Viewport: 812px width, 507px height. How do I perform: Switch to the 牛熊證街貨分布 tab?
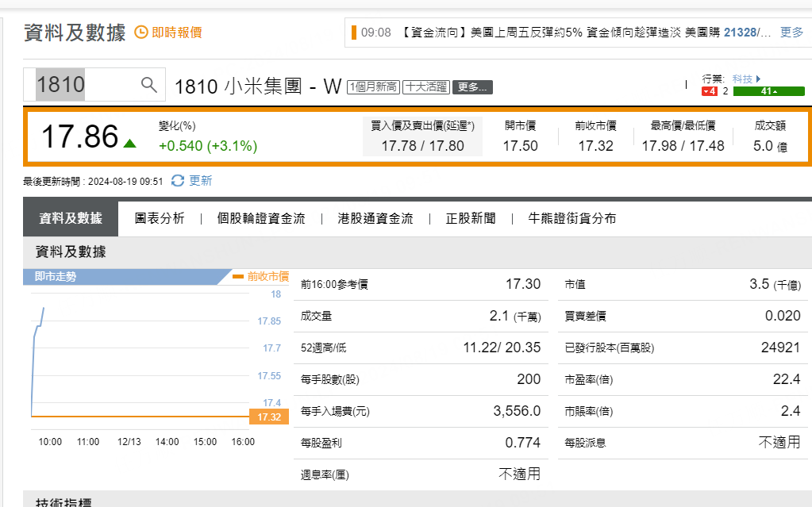[x=572, y=218]
